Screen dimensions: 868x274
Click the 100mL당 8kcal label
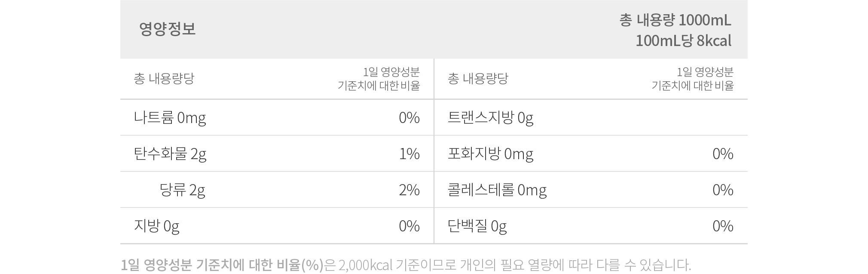[x=683, y=41]
